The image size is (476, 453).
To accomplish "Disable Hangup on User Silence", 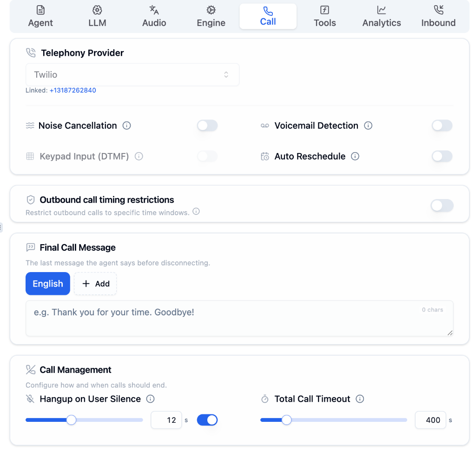I will pos(207,420).
